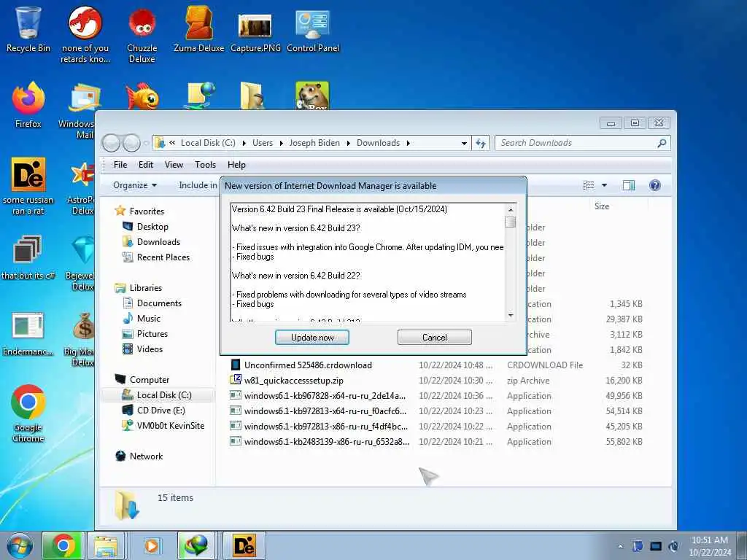
Task: Click the Explorer Back button
Action: (112, 143)
